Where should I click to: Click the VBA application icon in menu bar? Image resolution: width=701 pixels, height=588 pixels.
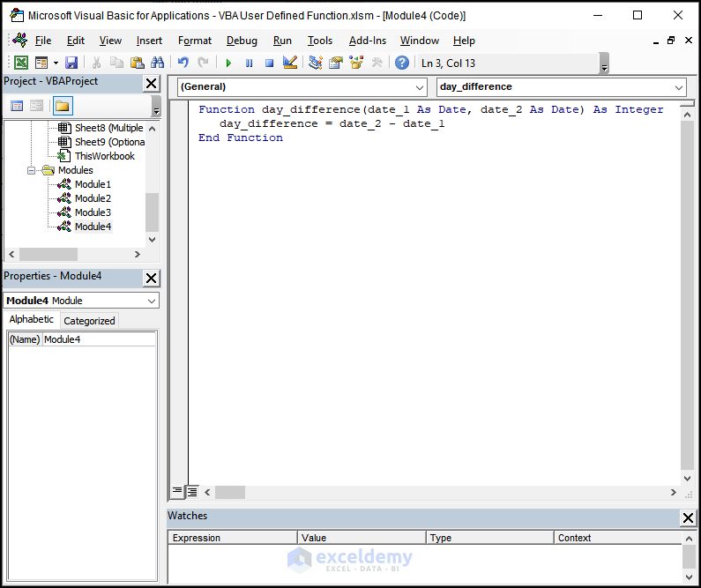pyautogui.click(x=19, y=41)
